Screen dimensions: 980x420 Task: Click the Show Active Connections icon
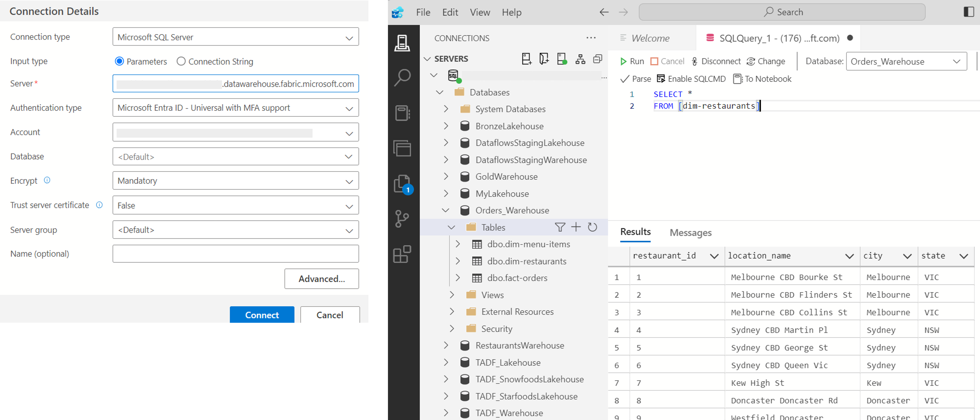562,59
